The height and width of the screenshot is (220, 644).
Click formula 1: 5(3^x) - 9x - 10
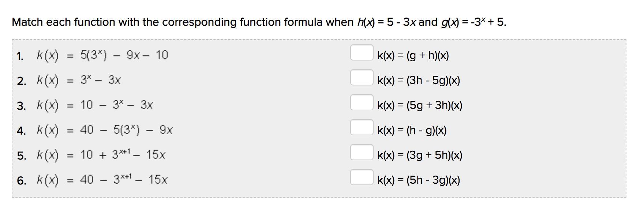102,55
